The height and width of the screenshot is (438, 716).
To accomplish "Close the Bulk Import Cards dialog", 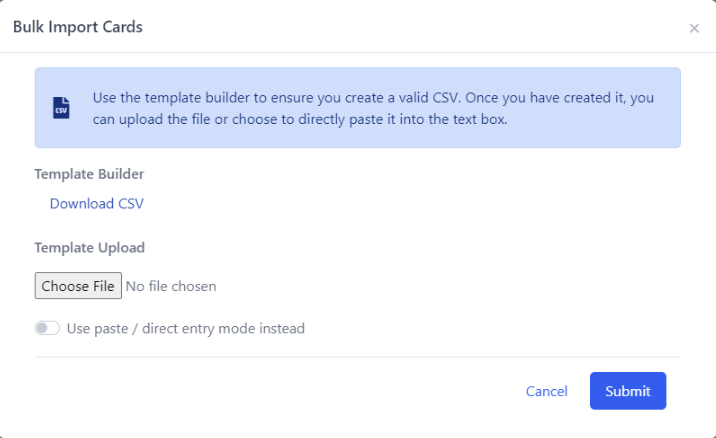I will (694, 29).
